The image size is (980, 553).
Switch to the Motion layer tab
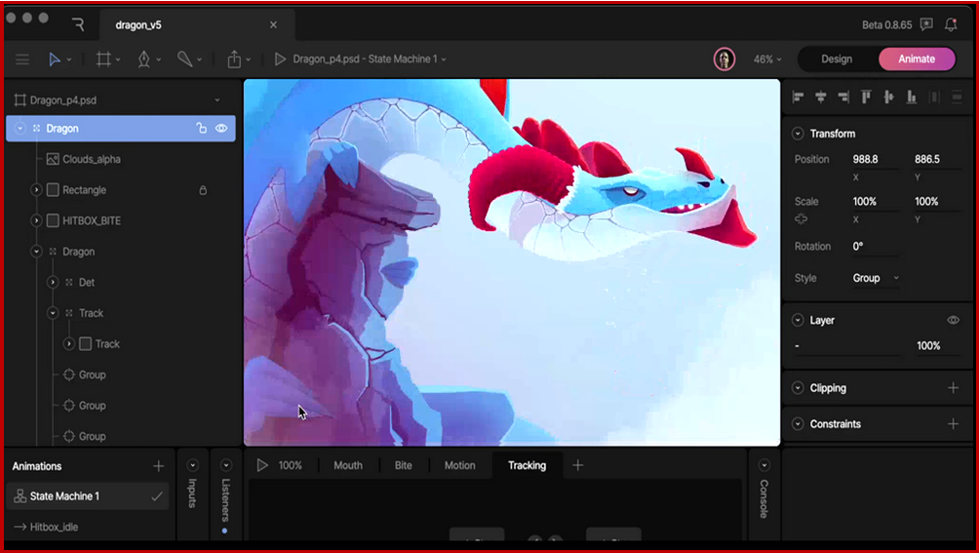(x=459, y=465)
